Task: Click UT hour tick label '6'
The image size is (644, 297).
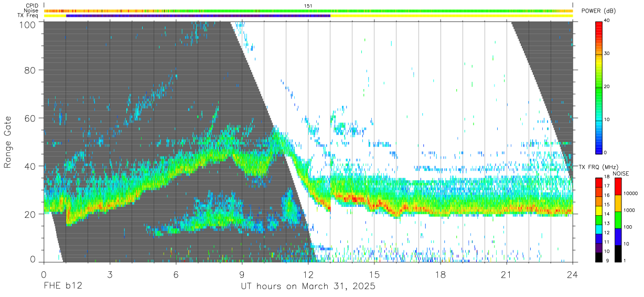Action: 176,274
